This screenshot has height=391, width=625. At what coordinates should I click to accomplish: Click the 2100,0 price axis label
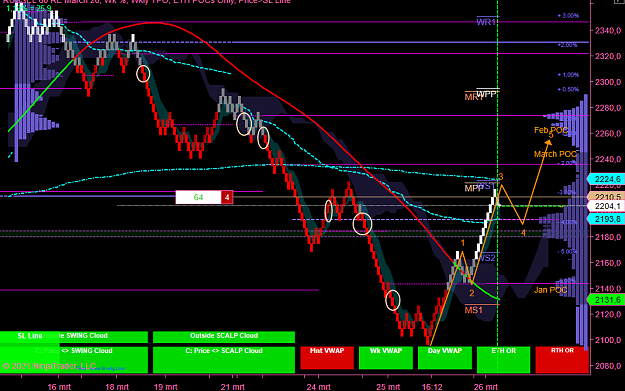pos(608,340)
